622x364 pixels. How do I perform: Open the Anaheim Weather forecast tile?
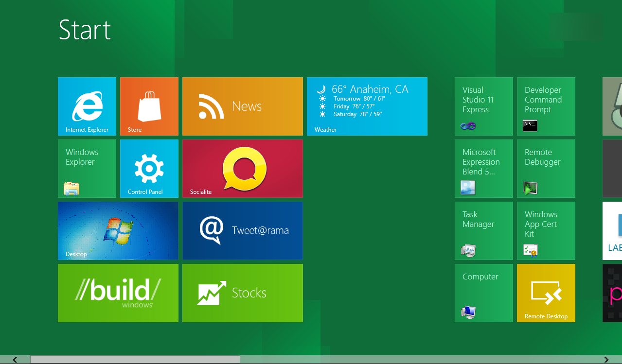(x=367, y=106)
